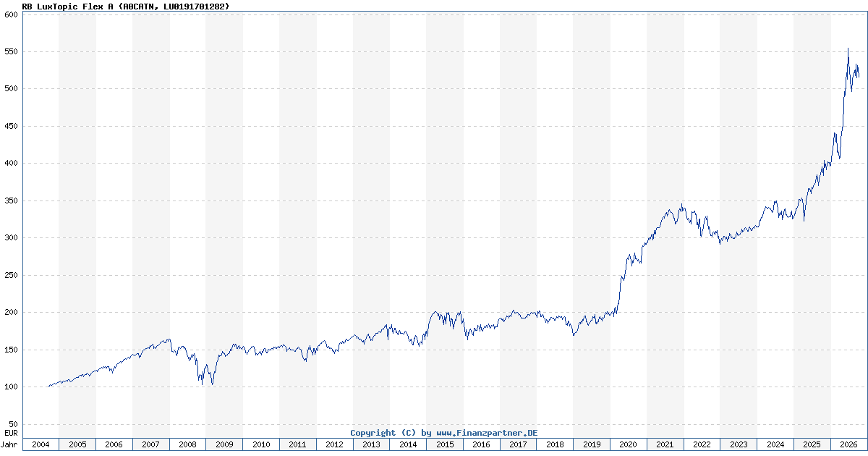Choose the 2022 year cell

(x=702, y=444)
